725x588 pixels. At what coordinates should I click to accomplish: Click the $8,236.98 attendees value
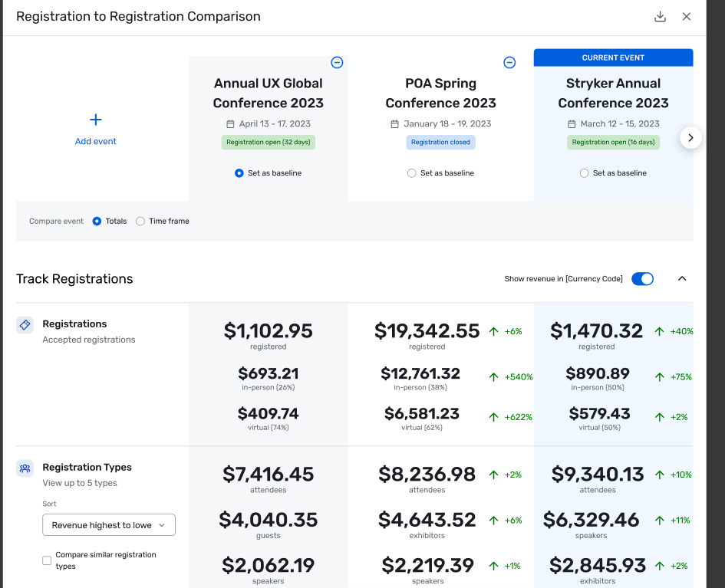tap(427, 475)
